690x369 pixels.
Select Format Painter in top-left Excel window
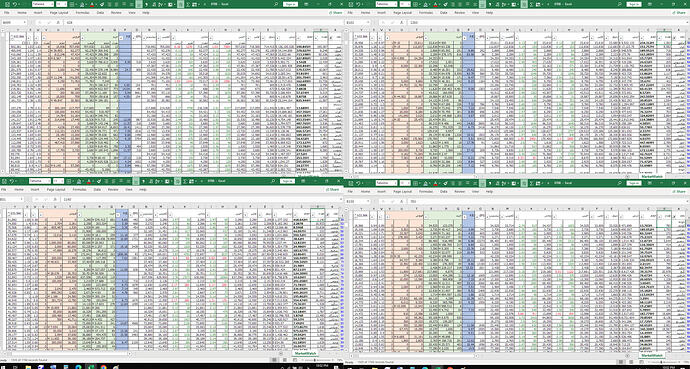102,4
